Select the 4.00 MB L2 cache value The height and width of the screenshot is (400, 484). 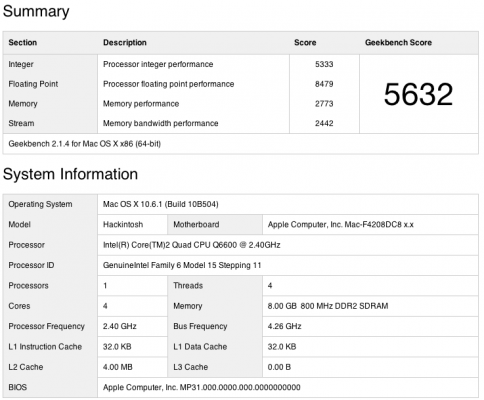coord(118,367)
